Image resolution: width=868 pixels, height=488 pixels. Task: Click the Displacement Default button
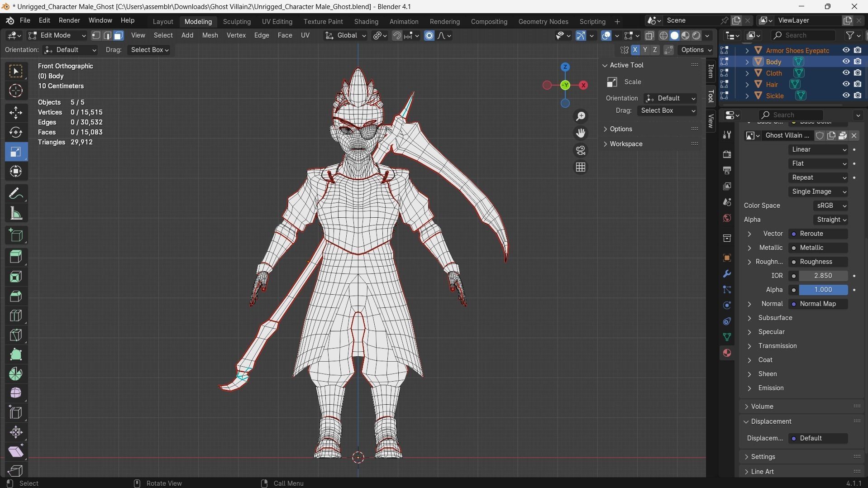click(818, 439)
